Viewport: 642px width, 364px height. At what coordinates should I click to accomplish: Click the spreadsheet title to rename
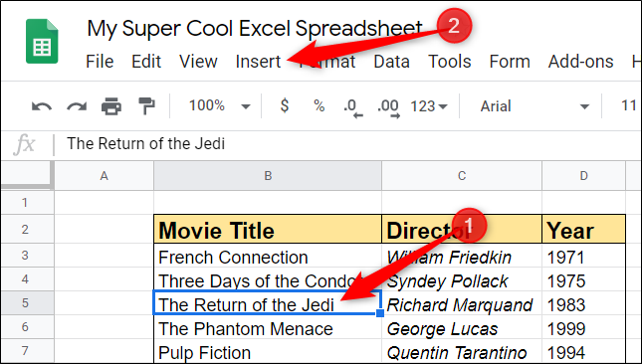pyautogui.click(x=254, y=29)
